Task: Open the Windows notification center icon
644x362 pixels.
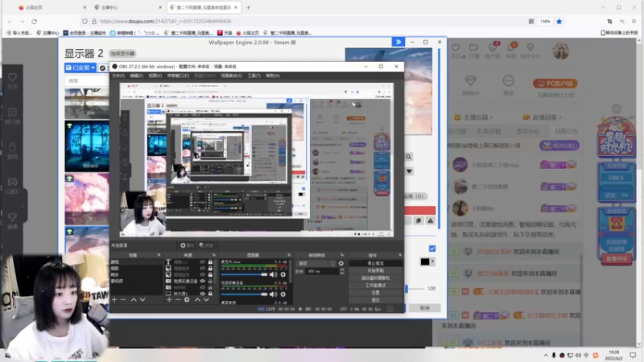Action: [x=633, y=355]
